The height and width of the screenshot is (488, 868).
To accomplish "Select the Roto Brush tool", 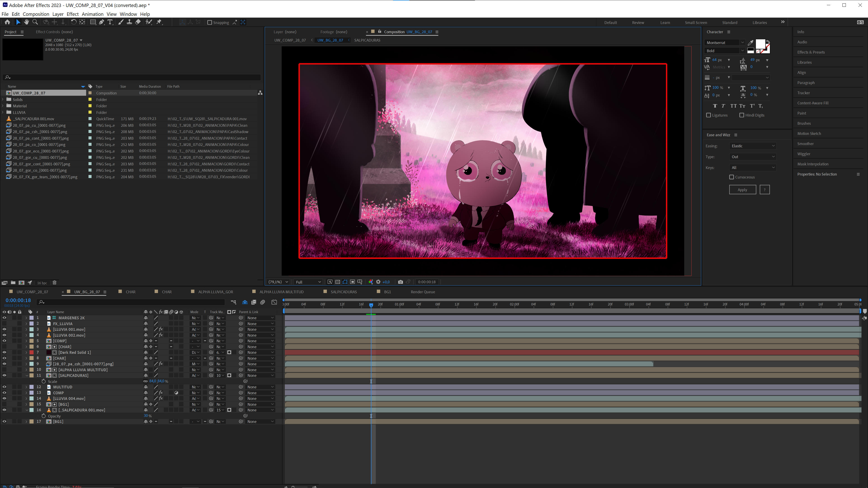I will click(149, 22).
